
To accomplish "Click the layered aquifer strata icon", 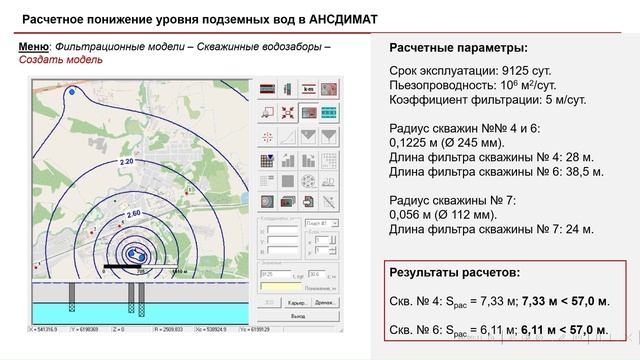I will pyautogui.click(x=267, y=89).
